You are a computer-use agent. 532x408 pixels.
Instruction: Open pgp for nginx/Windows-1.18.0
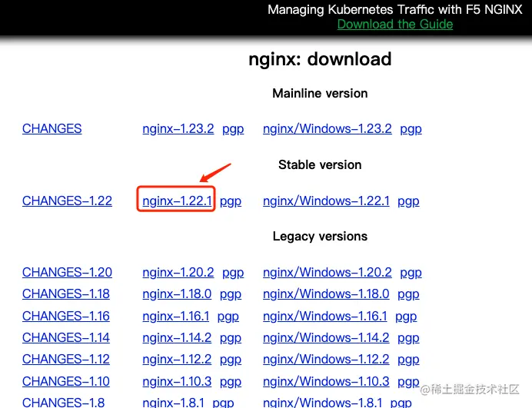408,295
